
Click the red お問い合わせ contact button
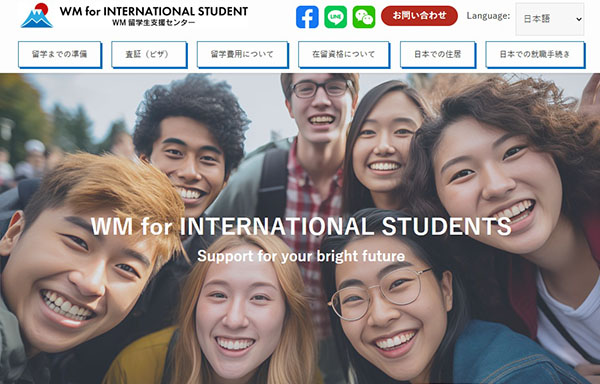tap(419, 16)
